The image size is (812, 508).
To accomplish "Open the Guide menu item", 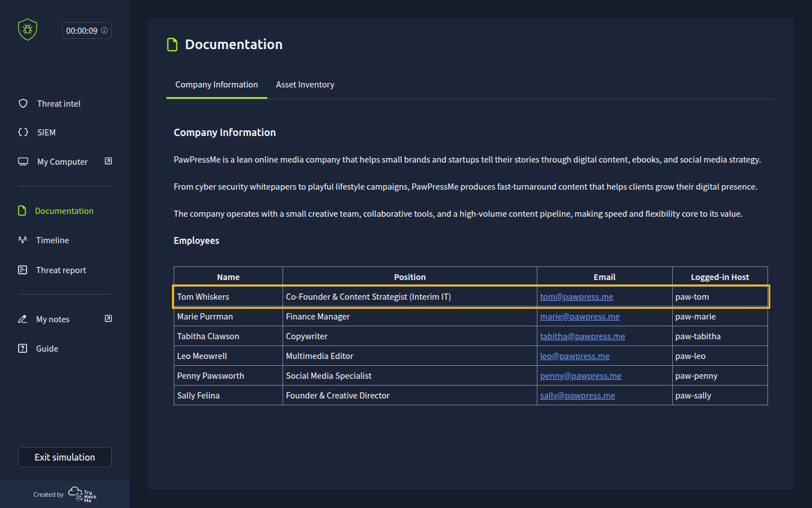I will [x=47, y=348].
